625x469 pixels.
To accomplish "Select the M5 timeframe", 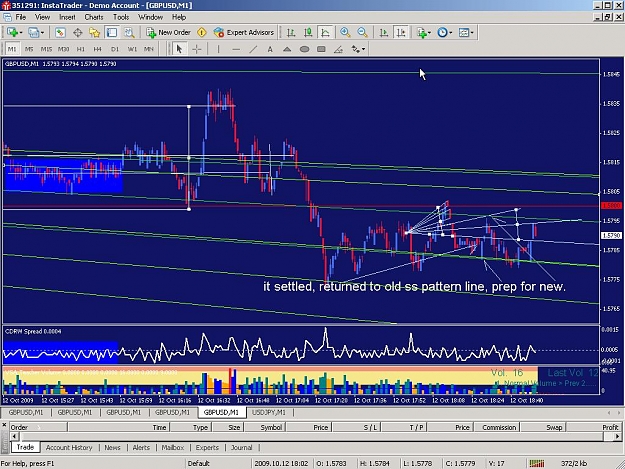I will pyautogui.click(x=29, y=49).
